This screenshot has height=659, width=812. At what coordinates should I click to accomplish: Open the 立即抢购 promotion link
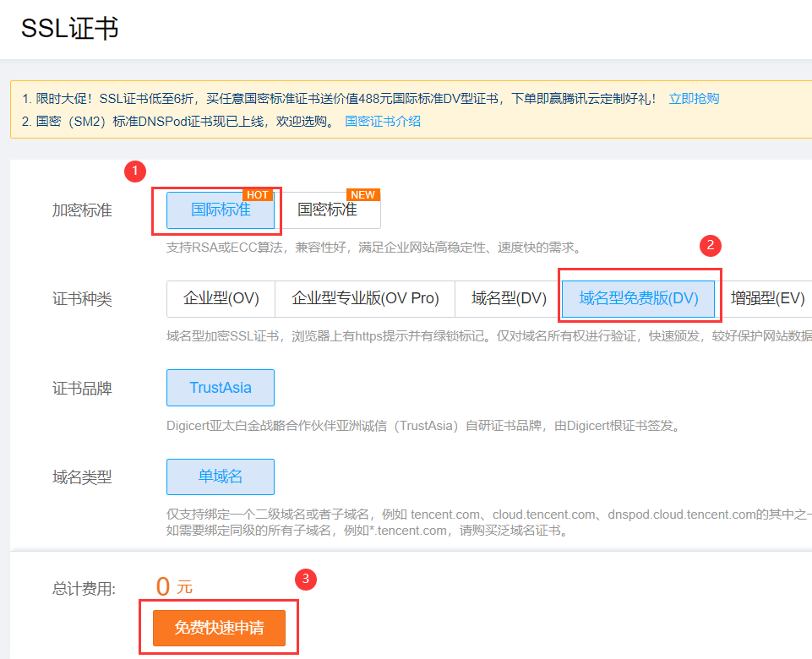tap(694, 98)
